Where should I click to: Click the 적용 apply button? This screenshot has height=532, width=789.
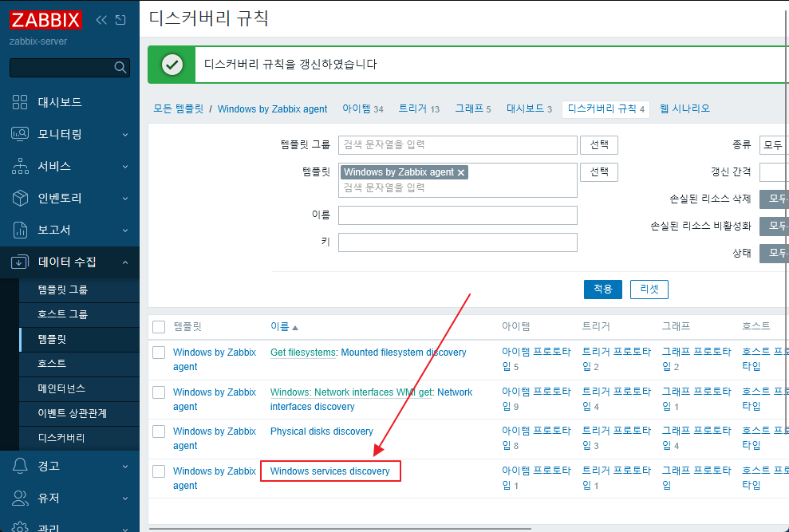click(x=603, y=289)
